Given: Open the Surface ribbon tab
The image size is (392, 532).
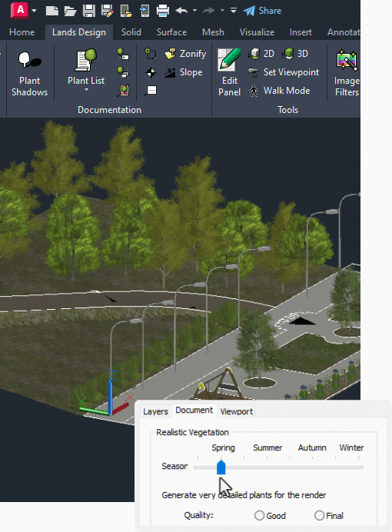Looking at the screenshot, I should pos(171,32).
